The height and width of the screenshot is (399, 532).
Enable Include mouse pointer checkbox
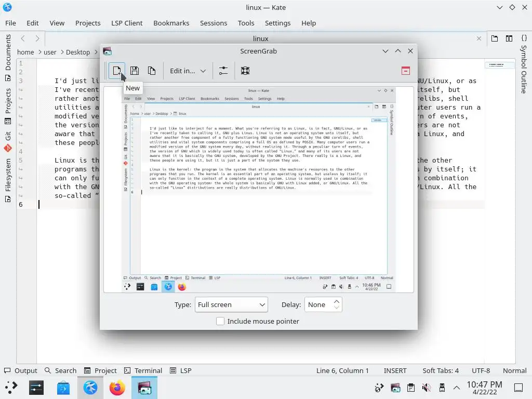point(220,321)
